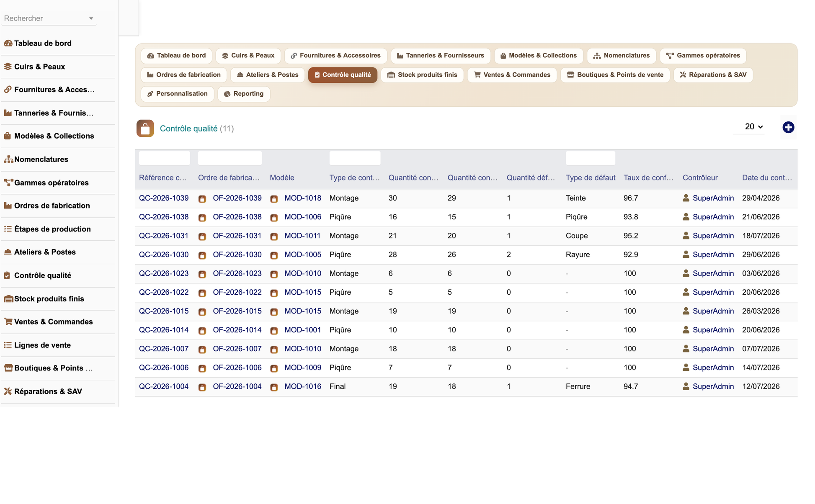Screen dimensions: 815x504
Task: Click the Tableau de bord sidebar gauge icon
Action: click(x=8, y=43)
